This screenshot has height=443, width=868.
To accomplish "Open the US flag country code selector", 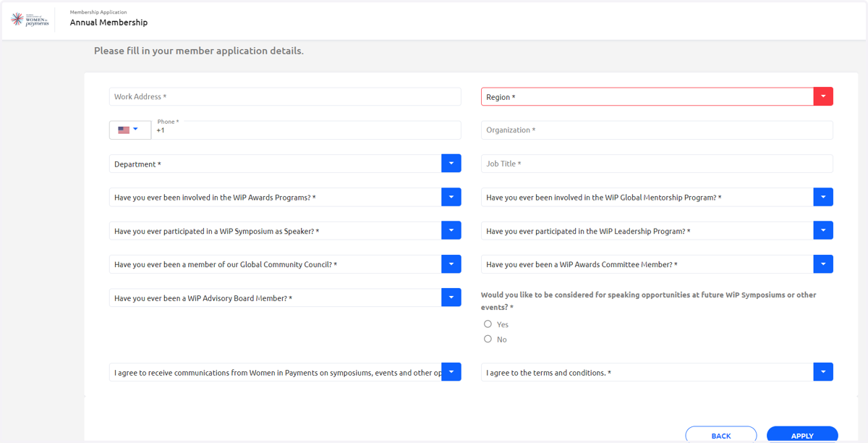I will click(x=130, y=130).
